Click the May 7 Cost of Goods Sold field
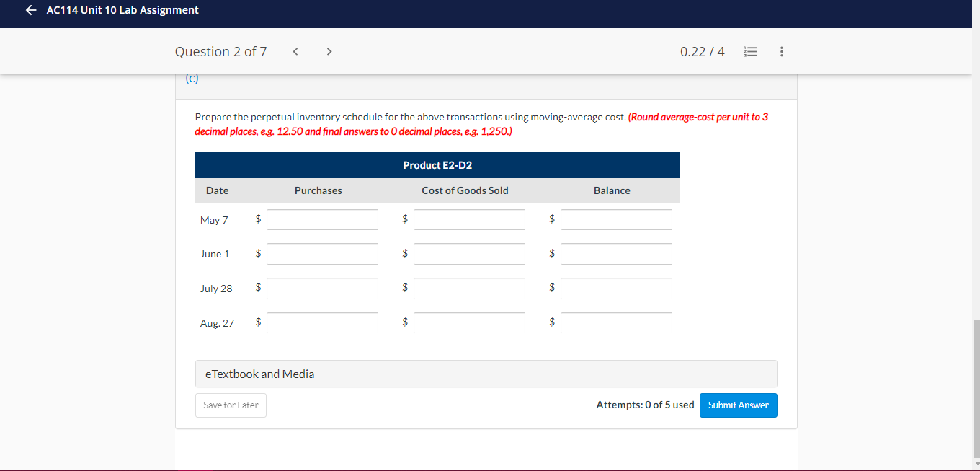Image resolution: width=980 pixels, height=471 pixels. pyautogui.click(x=469, y=219)
